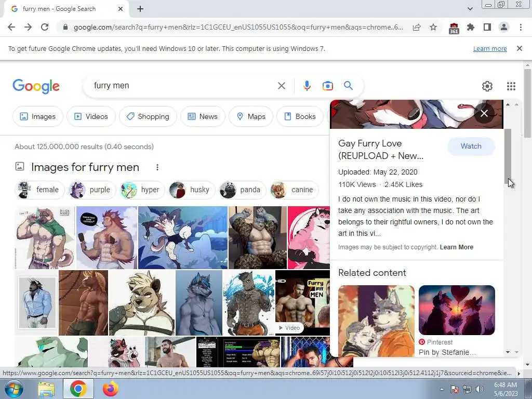Screen dimensions: 532x399
Task: Open the Gay Furry Love video title
Action: pos(381,150)
